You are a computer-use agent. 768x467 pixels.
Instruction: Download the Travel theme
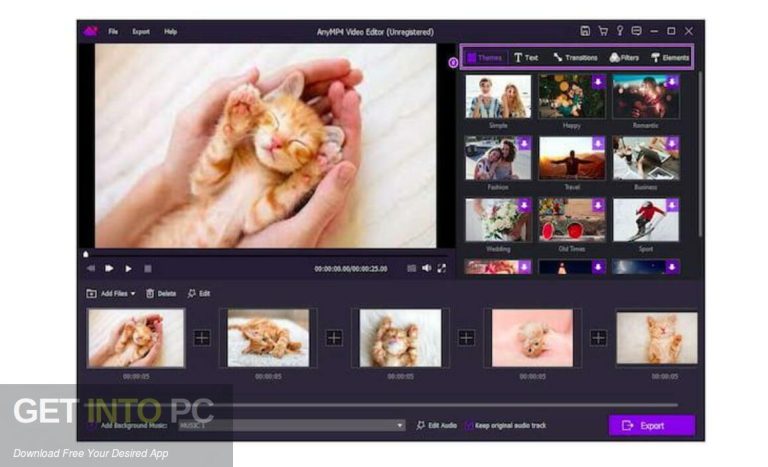(x=598, y=143)
